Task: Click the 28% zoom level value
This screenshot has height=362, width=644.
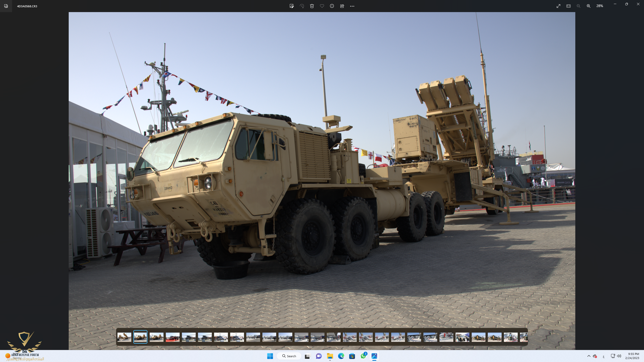Action: tap(600, 6)
